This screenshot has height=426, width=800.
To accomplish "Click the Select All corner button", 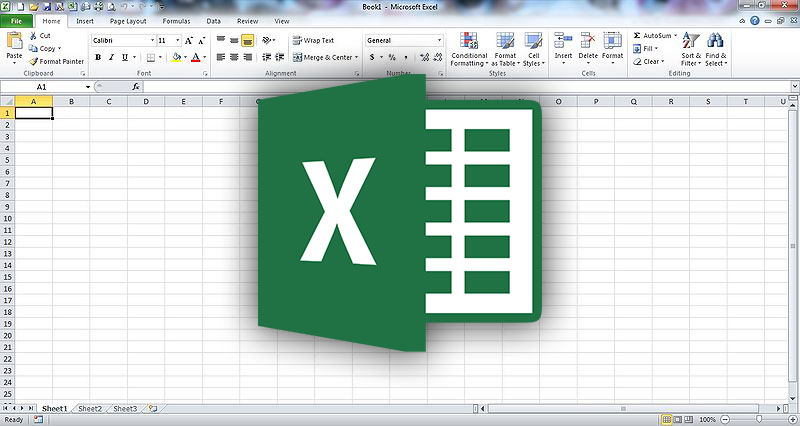I will (x=8, y=102).
